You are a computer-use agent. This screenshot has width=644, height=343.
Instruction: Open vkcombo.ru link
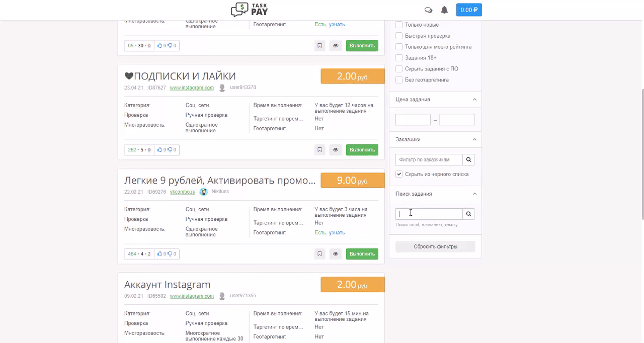pyautogui.click(x=182, y=192)
